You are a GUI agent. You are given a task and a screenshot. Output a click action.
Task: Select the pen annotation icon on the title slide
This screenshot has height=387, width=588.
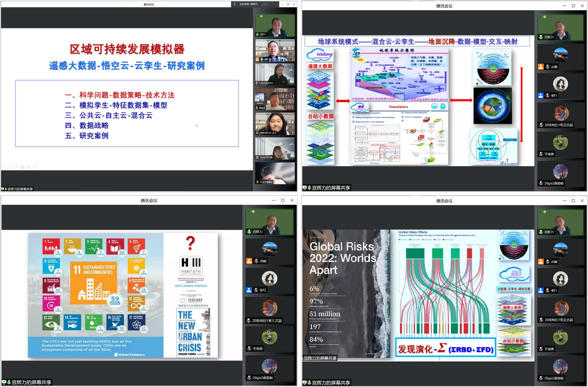pos(16,167)
